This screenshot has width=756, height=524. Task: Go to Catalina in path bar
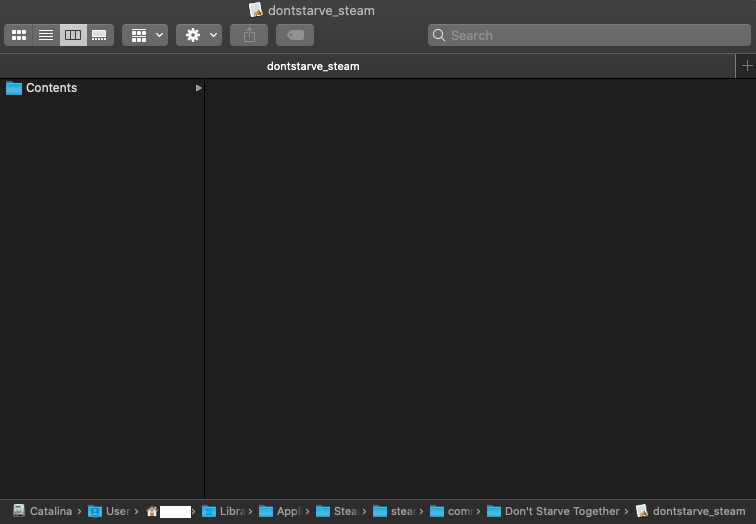pyautogui.click(x=42, y=511)
